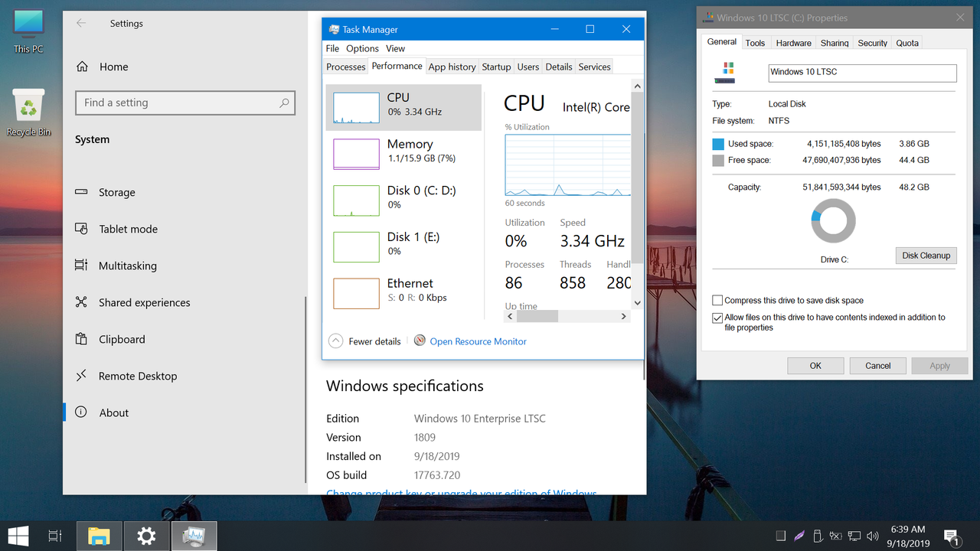This screenshot has width=980, height=551.
Task: Click Task Manager horizontal scroll right arrow
Action: [x=623, y=316]
